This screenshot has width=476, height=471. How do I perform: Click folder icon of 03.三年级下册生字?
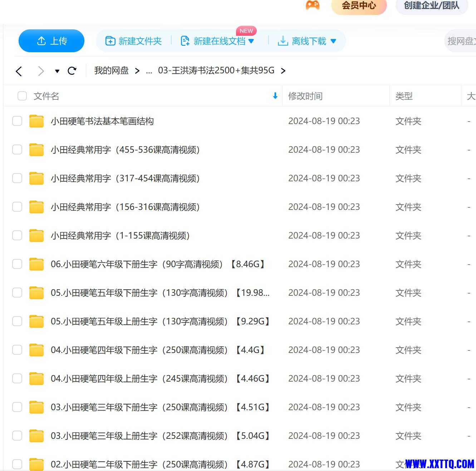pos(36,407)
